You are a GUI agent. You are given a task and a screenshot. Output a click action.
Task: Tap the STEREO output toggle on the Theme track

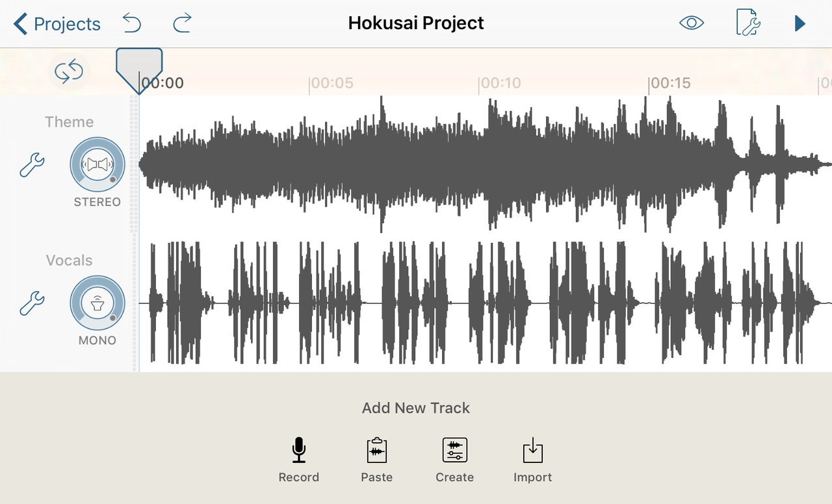coord(97,164)
